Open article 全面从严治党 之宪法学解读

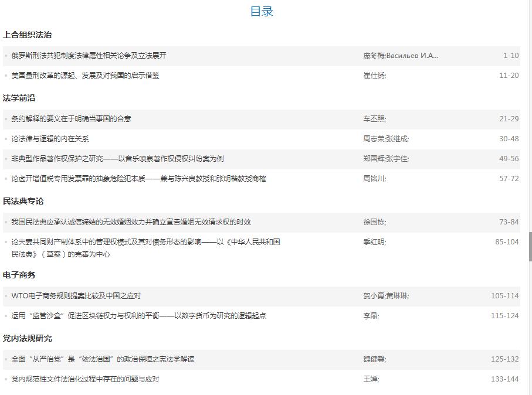[x=103, y=359]
